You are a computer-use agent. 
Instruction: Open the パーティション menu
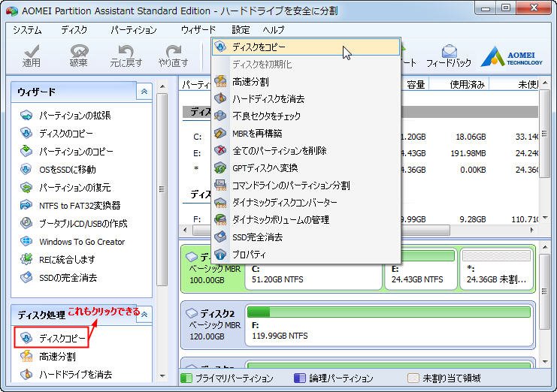[134, 30]
